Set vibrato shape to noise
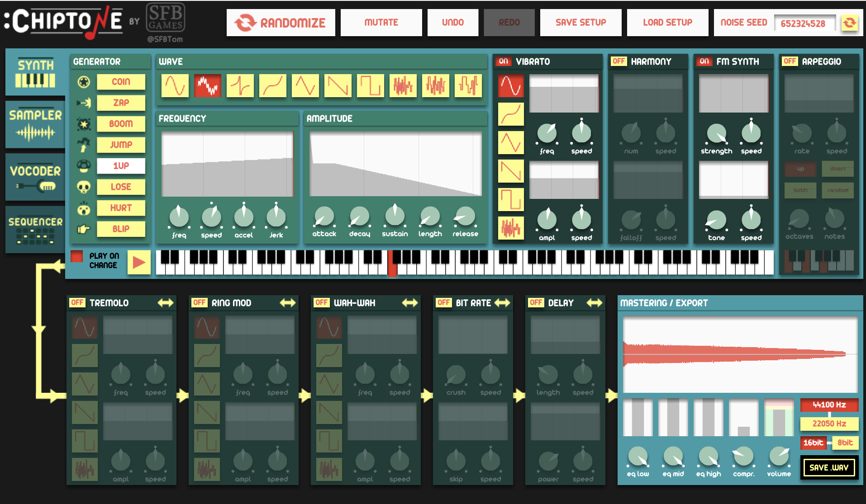The width and height of the screenshot is (866, 504). (x=511, y=228)
